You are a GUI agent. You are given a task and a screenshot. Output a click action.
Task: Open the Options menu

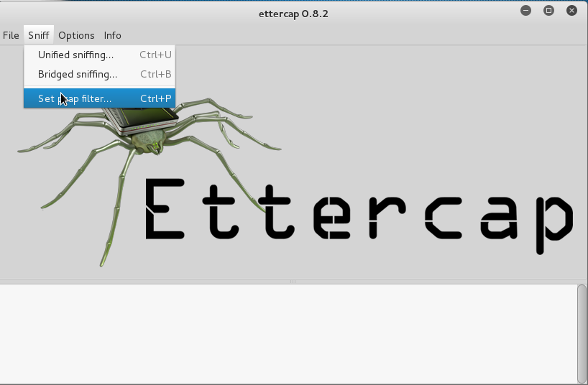pos(76,35)
